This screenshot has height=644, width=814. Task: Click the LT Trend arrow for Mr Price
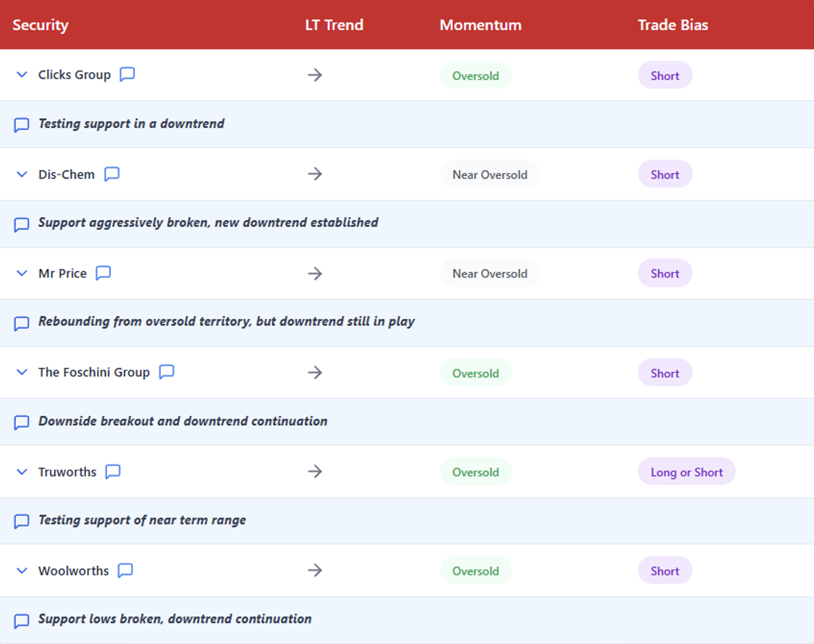[315, 273]
